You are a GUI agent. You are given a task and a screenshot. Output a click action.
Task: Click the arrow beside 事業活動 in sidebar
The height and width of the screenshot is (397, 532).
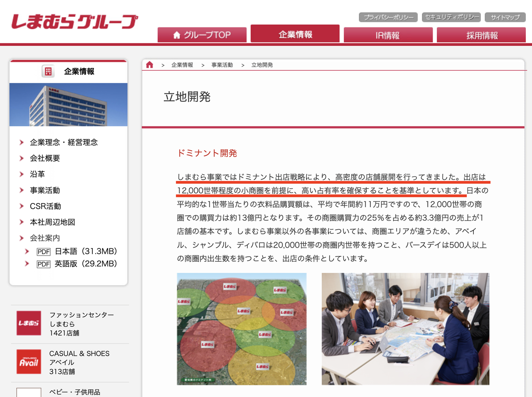pyautogui.click(x=22, y=190)
